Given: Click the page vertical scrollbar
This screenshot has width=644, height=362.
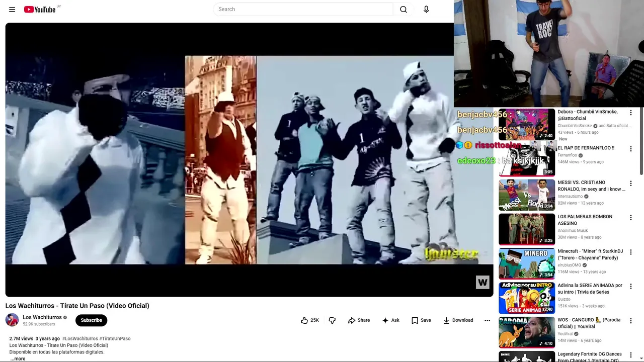Looking at the screenshot, I should click(641, 142).
